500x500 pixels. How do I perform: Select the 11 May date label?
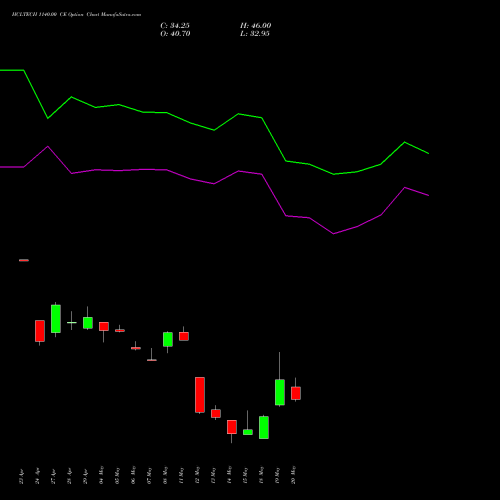(x=181, y=475)
